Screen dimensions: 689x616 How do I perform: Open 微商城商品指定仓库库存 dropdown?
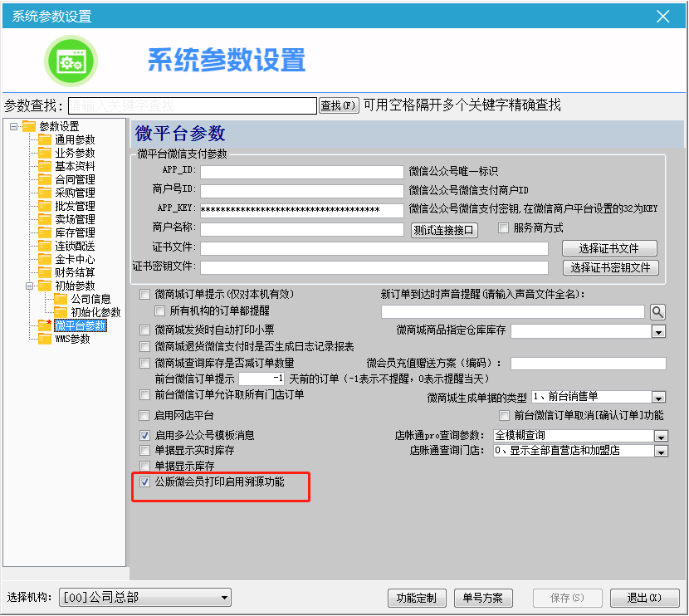point(658,332)
